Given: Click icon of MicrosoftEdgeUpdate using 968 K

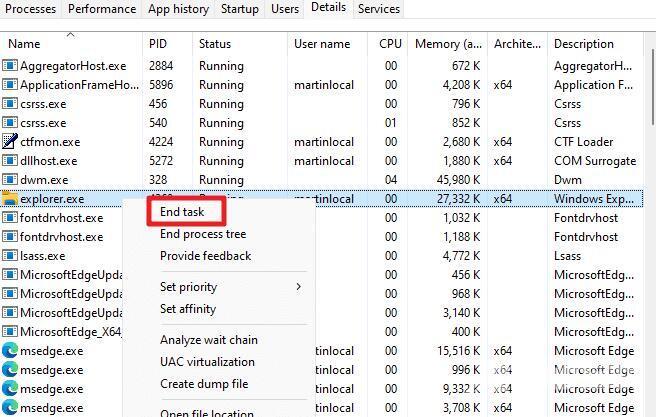Looking at the screenshot, I should pyautogui.click(x=9, y=294).
